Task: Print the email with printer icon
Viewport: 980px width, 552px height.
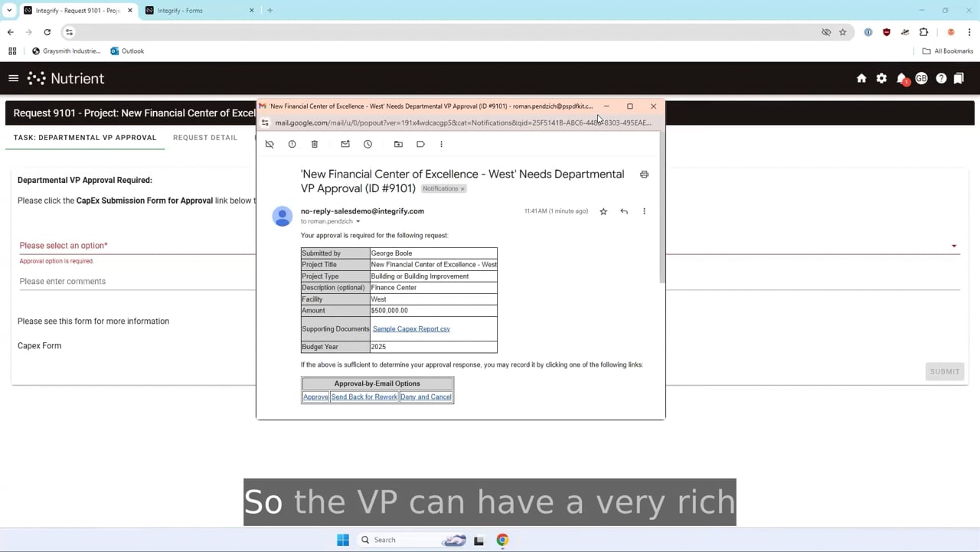Action: pos(644,175)
